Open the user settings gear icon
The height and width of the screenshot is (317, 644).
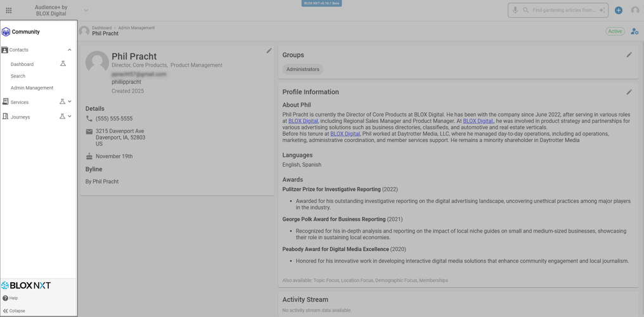coord(634,31)
